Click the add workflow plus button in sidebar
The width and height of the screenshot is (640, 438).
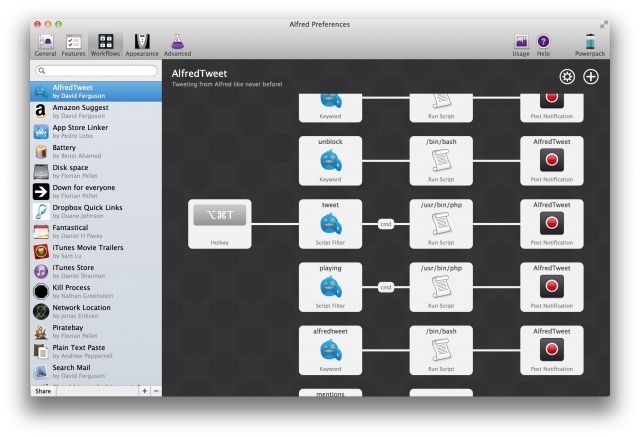point(144,391)
